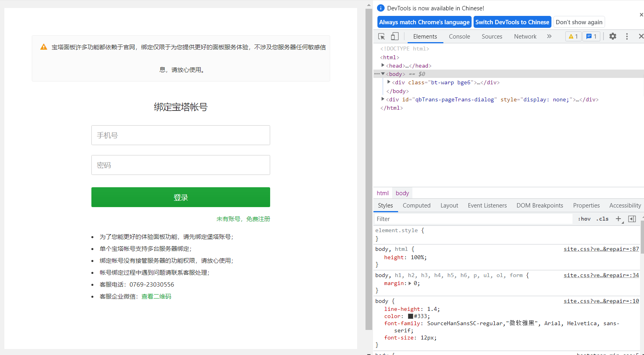The width and height of the screenshot is (644, 355).
Task: Open site.css source link at line 10
Action: pyautogui.click(x=601, y=301)
